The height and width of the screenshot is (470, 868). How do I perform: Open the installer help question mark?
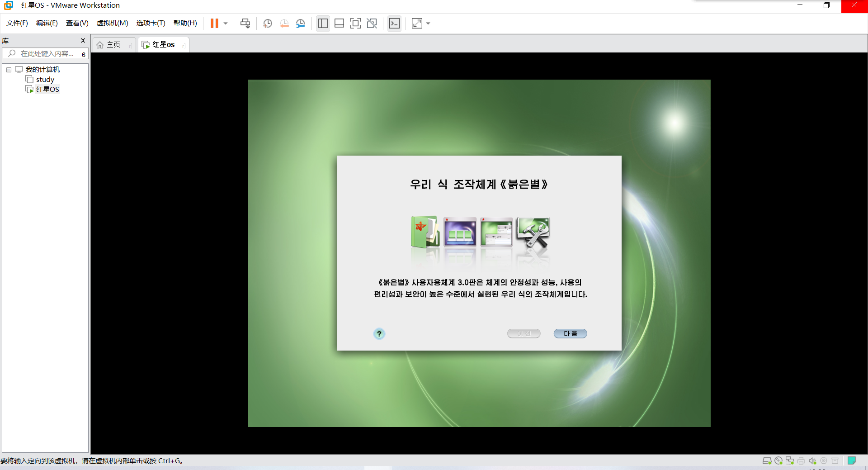click(x=379, y=334)
